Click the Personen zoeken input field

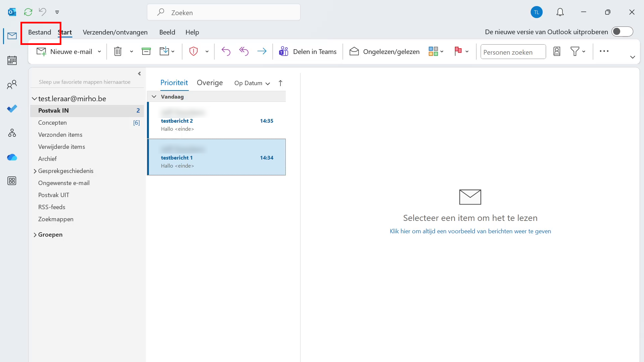pyautogui.click(x=513, y=52)
